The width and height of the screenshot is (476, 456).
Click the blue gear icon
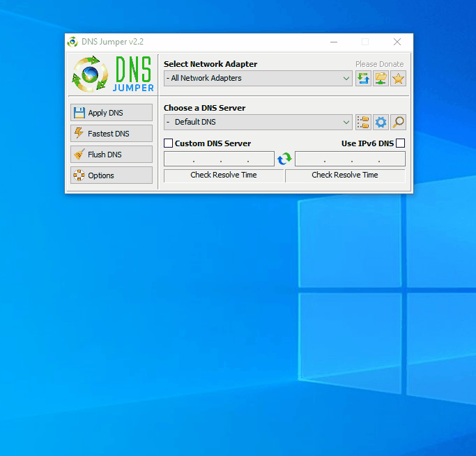pyautogui.click(x=381, y=123)
